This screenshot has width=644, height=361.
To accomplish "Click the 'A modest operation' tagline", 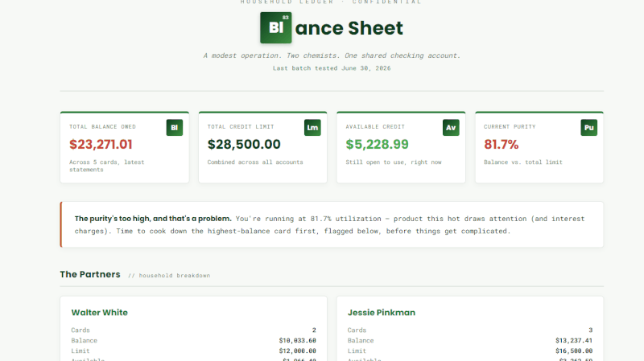I will click(332, 55).
